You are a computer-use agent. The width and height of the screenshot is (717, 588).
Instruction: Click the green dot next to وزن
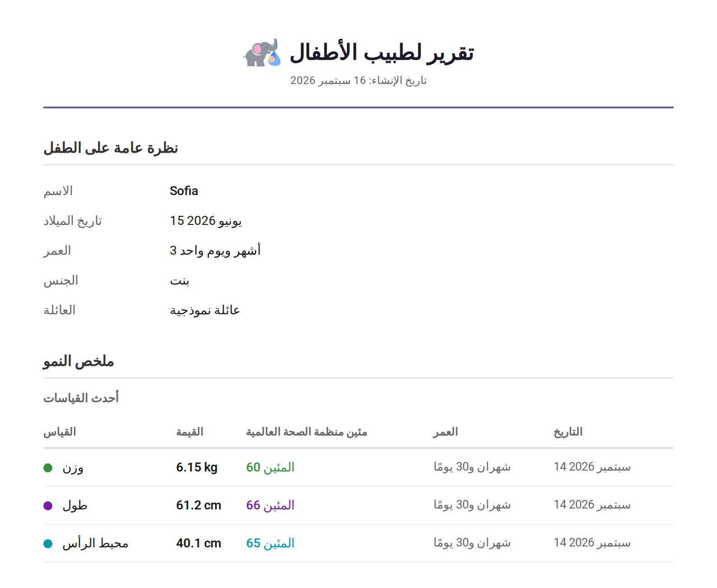coord(48,467)
